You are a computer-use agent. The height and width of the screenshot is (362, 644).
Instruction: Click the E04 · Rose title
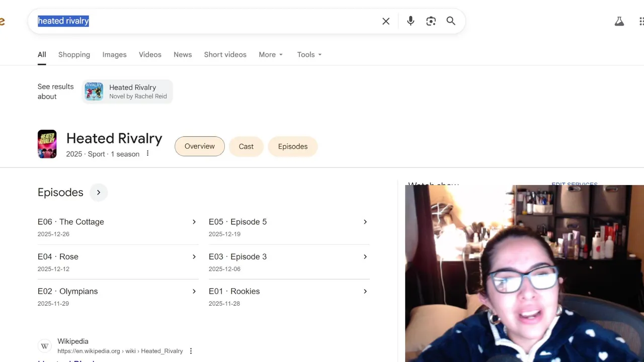(x=58, y=256)
